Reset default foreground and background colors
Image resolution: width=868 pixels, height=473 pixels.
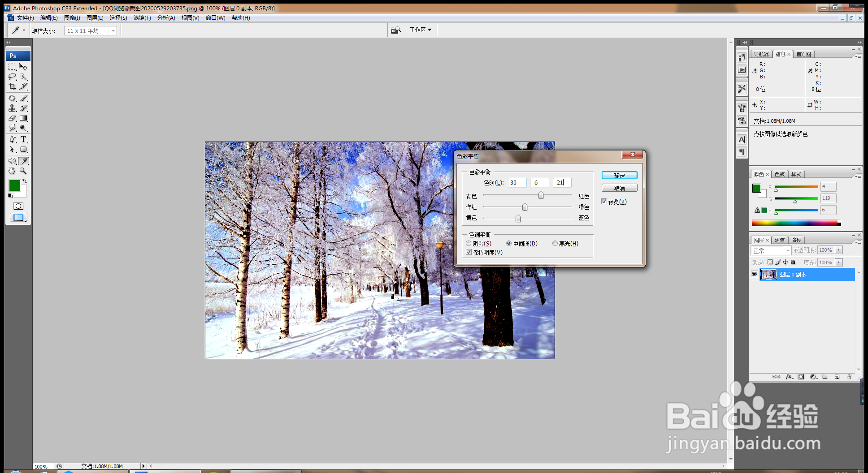click(10, 196)
